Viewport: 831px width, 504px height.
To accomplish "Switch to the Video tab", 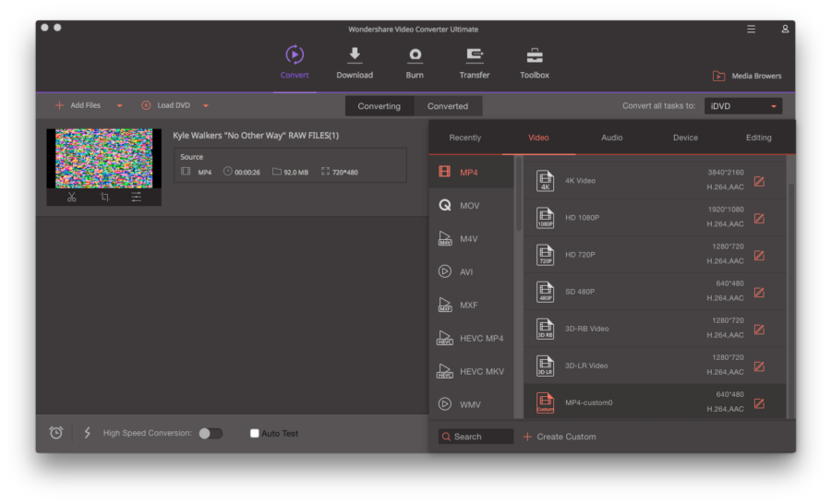I will [538, 138].
